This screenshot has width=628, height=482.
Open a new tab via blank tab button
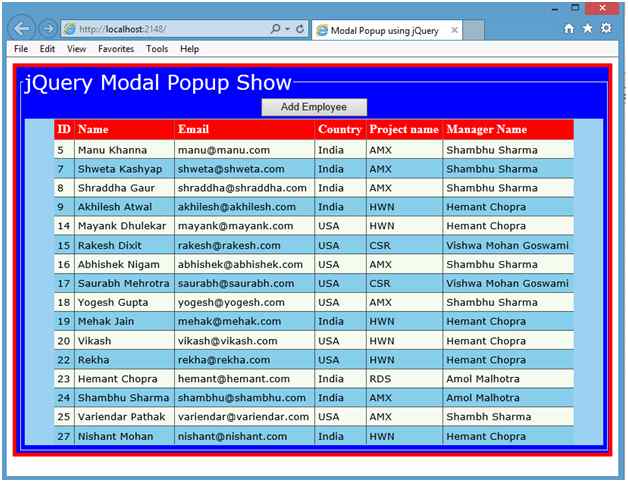473,31
